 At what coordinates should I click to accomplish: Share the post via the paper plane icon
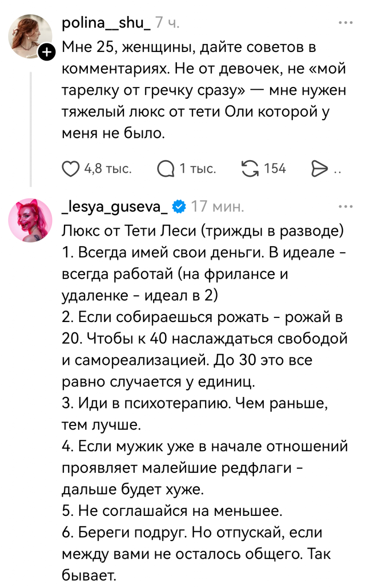tap(319, 169)
